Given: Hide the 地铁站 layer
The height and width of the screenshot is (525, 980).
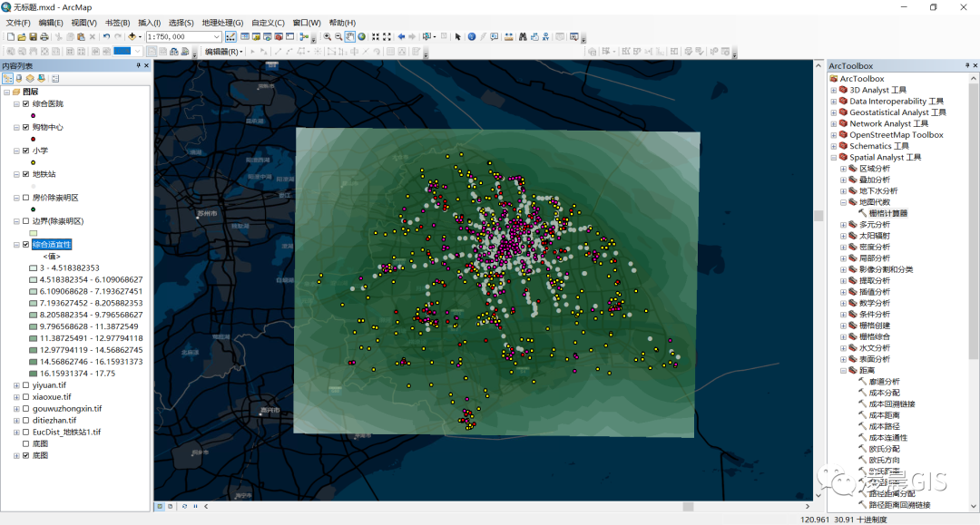Looking at the screenshot, I should (25, 174).
